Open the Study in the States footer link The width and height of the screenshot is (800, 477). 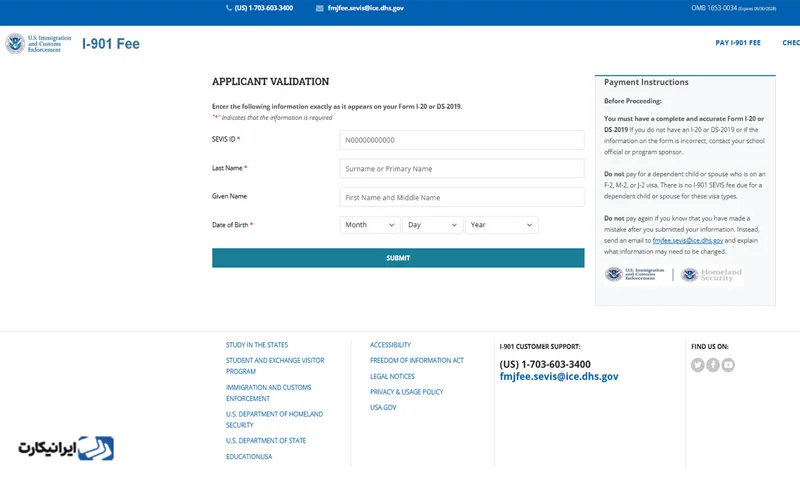pyautogui.click(x=257, y=345)
